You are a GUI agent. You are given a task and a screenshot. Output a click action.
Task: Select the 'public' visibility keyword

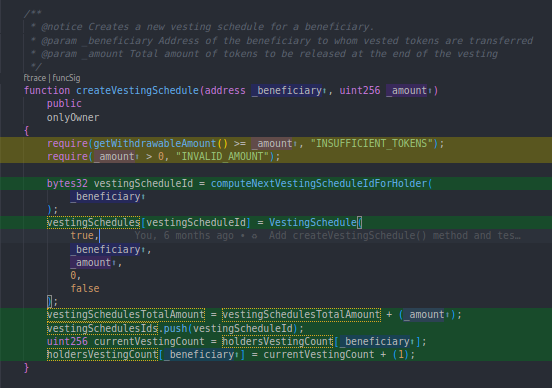(64, 104)
